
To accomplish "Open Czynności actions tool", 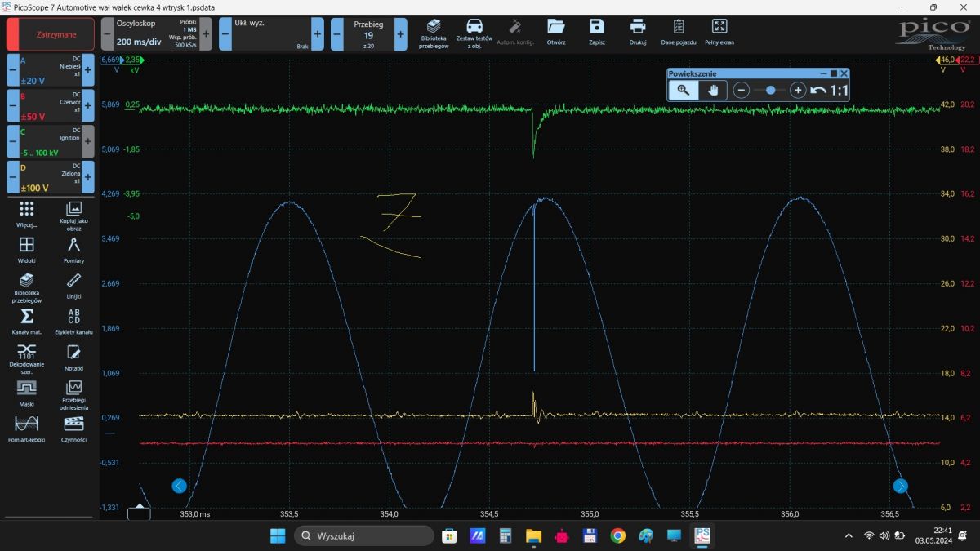I will [x=73, y=429].
